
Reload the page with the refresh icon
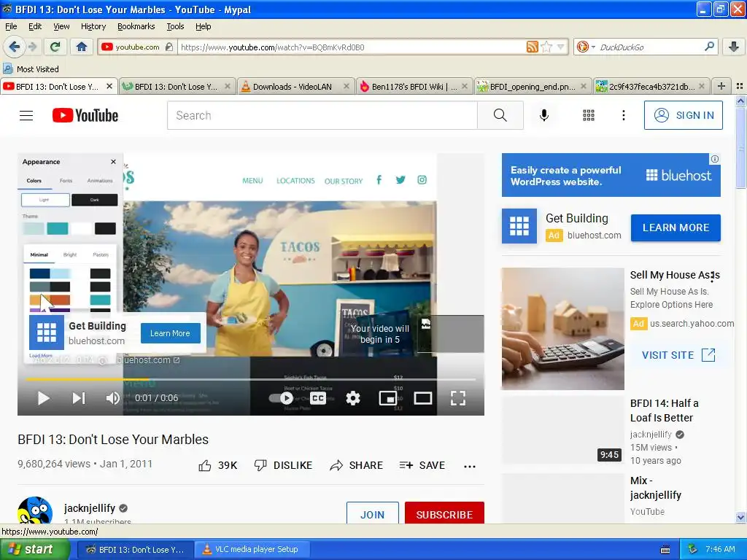click(55, 47)
